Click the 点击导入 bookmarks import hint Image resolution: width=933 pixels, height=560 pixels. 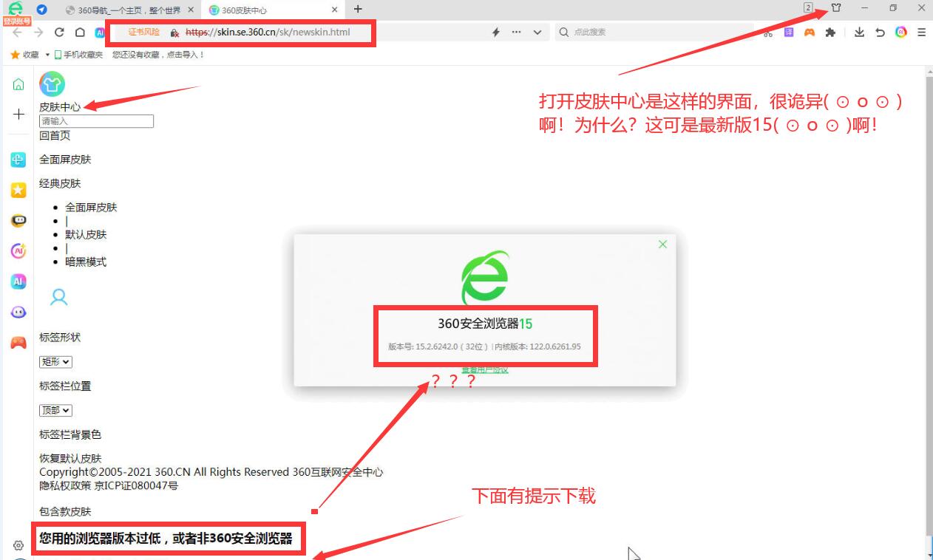183,55
